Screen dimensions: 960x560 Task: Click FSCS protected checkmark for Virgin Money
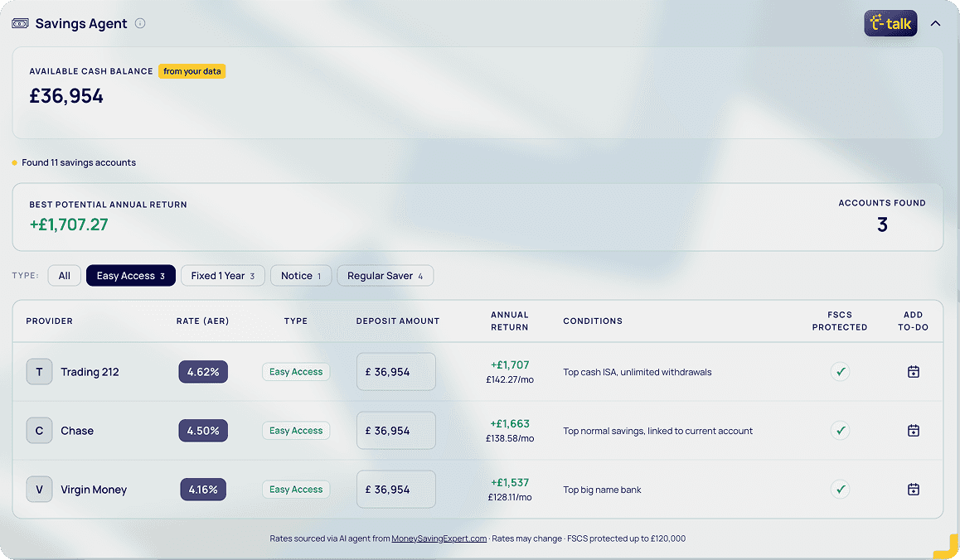coord(840,489)
